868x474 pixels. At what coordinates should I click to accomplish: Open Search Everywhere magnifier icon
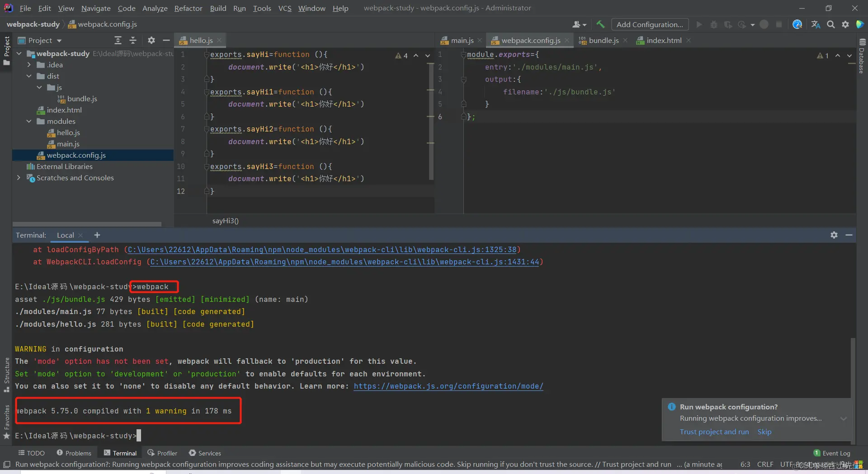click(x=830, y=24)
